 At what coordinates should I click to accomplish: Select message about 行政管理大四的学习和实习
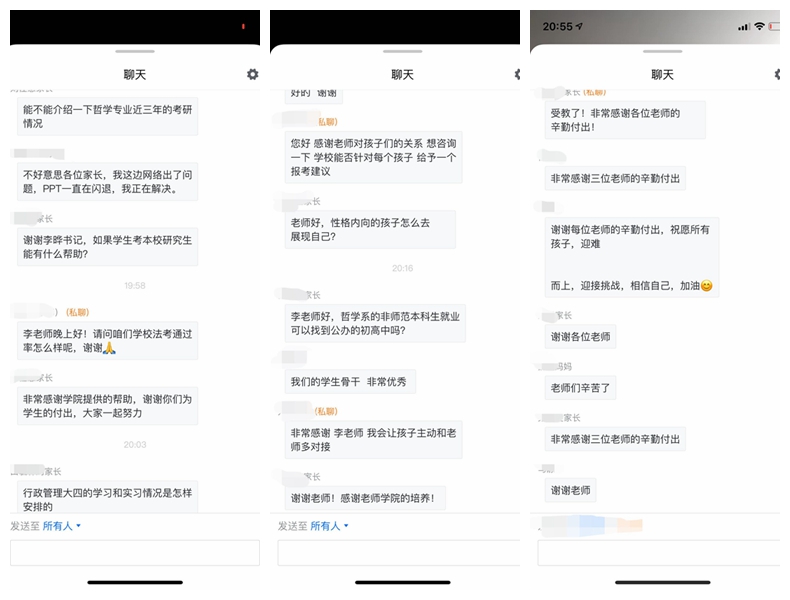click(107, 497)
